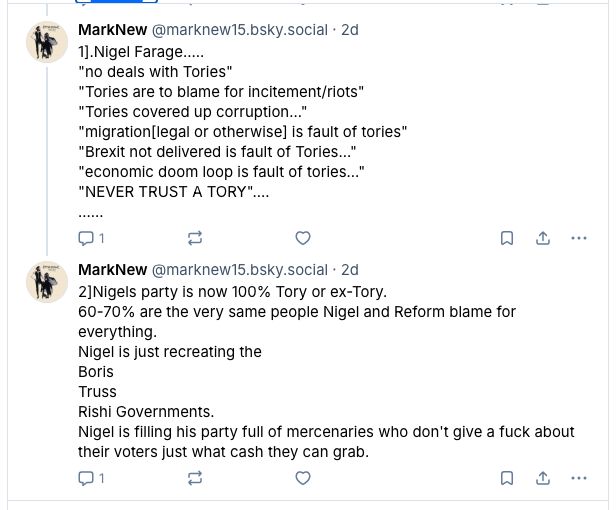Open @marknew15.bsky.social handle on second post

[239, 270]
